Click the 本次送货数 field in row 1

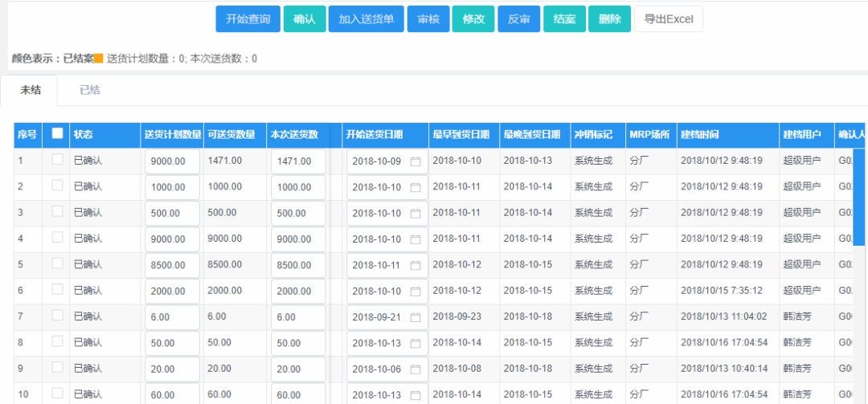(x=297, y=161)
